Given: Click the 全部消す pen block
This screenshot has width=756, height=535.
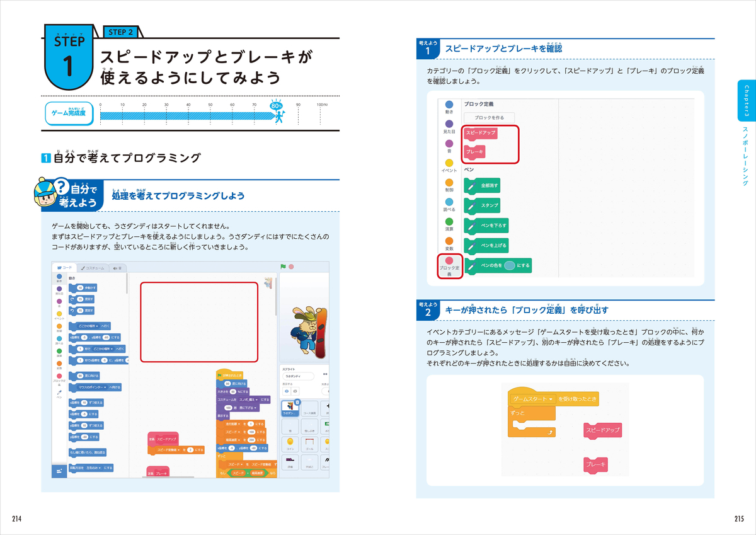Looking at the screenshot, I should 482,185.
